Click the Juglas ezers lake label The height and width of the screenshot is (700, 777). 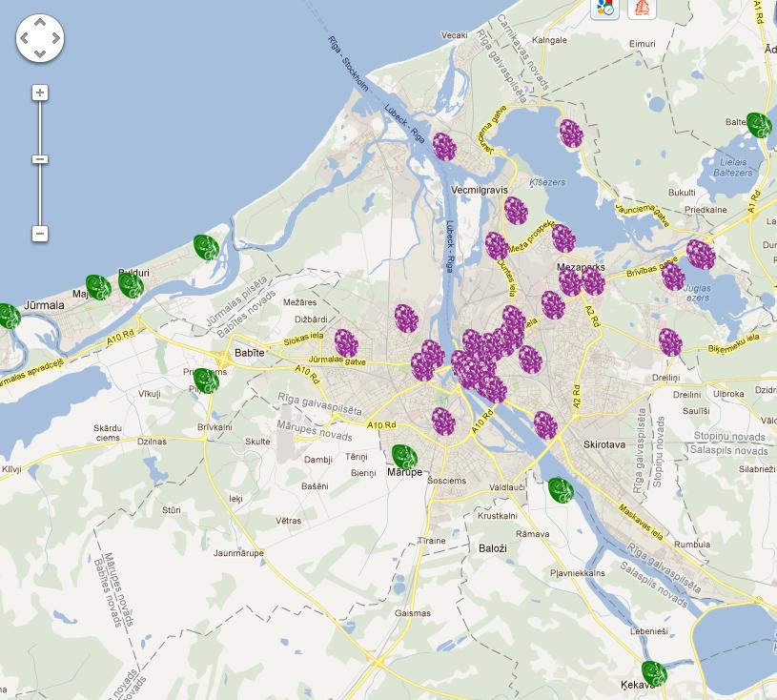tap(697, 293)
